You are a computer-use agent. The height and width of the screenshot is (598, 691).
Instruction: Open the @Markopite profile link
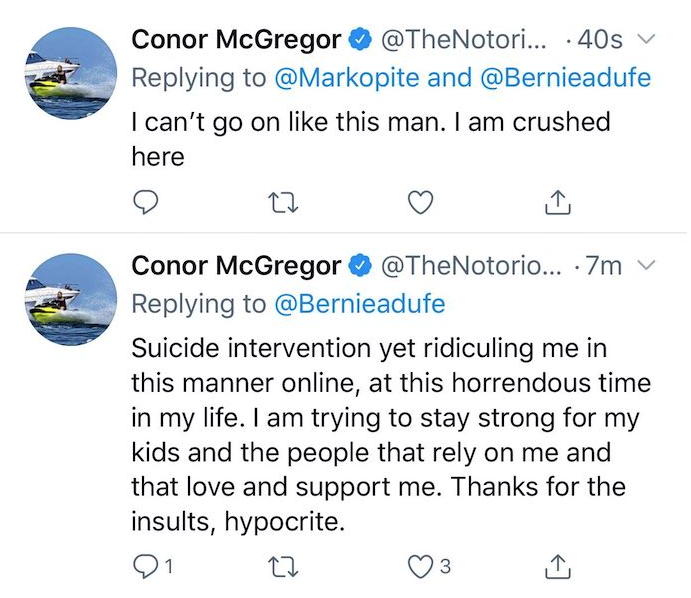(x=334, y=78)
